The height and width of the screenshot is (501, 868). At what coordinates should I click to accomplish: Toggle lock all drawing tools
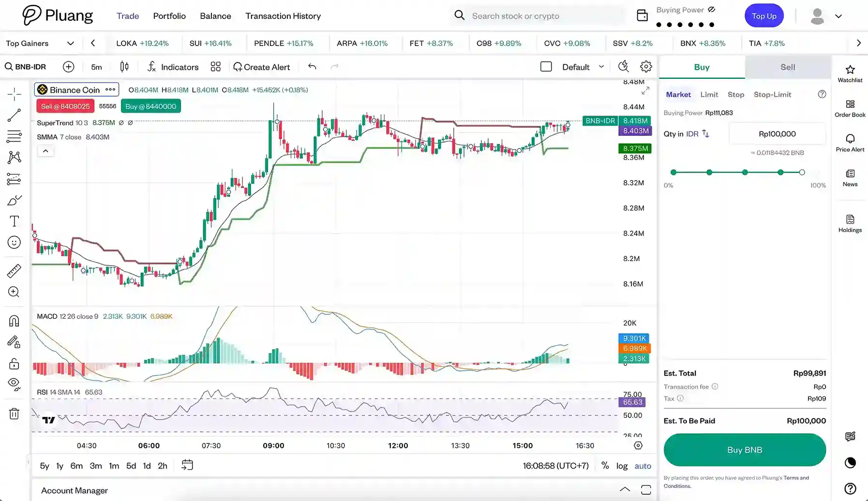(14, 364)
